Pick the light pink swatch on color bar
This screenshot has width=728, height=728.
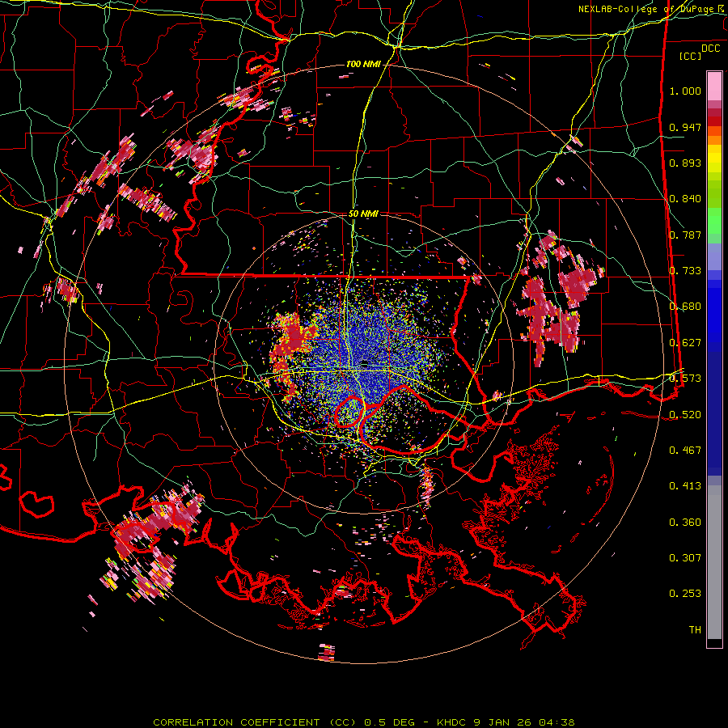[714, 86]
